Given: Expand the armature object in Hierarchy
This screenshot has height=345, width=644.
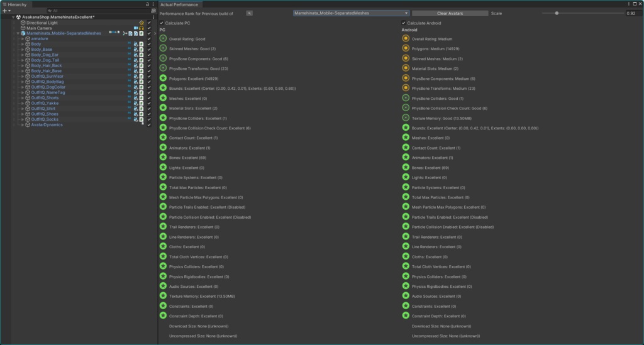Looking at the screenshot, I should tap(22, 39).
